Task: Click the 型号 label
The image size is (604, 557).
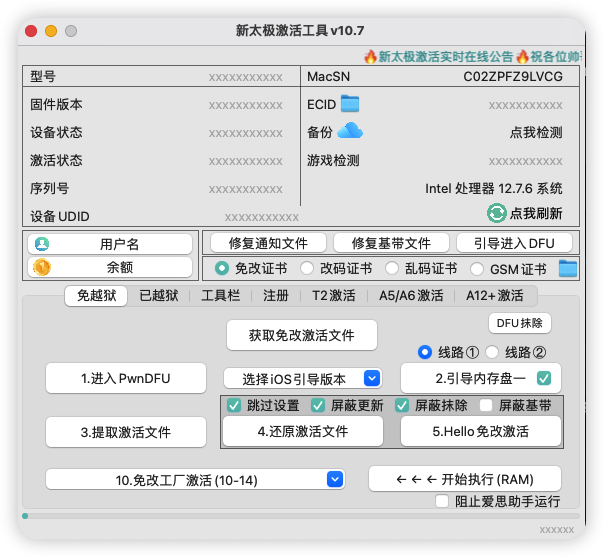Action: [x=43, y=76]
